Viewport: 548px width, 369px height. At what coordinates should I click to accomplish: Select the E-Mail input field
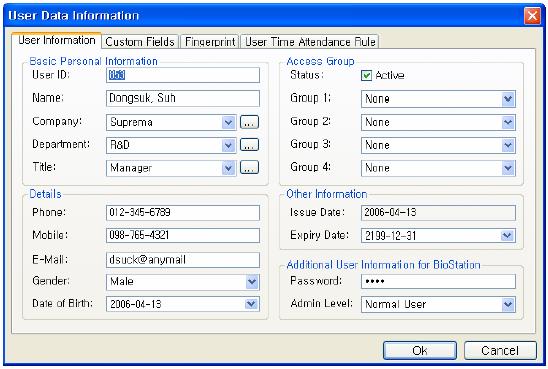point(183,260)
